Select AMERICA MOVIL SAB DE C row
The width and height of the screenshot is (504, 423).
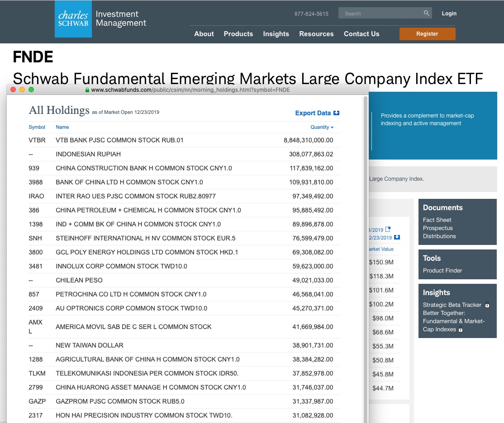pyautogui.click(x=184, y=327)
